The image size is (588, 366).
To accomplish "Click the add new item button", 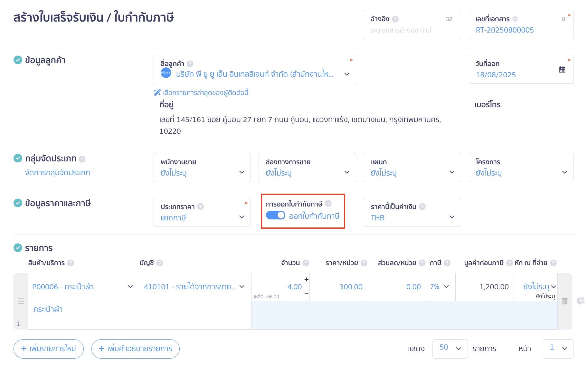I will point(49,349).
